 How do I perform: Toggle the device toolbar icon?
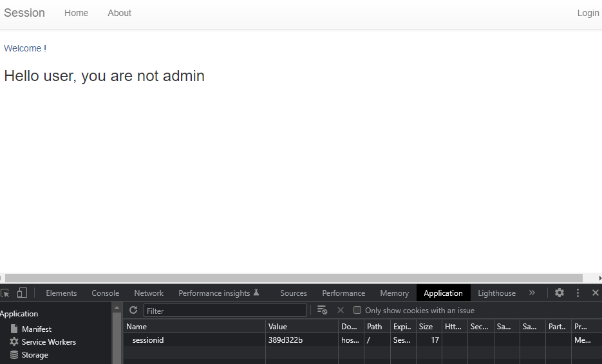22,293
